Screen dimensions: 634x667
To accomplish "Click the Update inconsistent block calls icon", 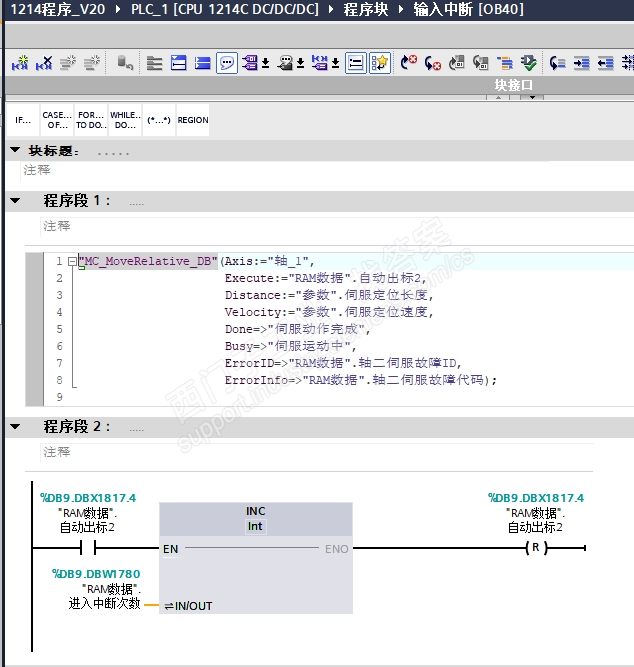I will (457, 63).
